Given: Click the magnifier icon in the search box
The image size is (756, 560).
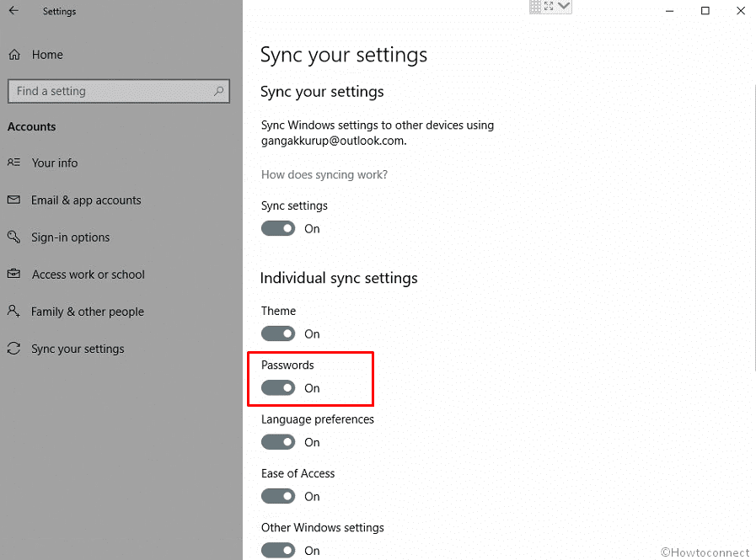Looking at the screenshot, I should click(x=217, y=90).
